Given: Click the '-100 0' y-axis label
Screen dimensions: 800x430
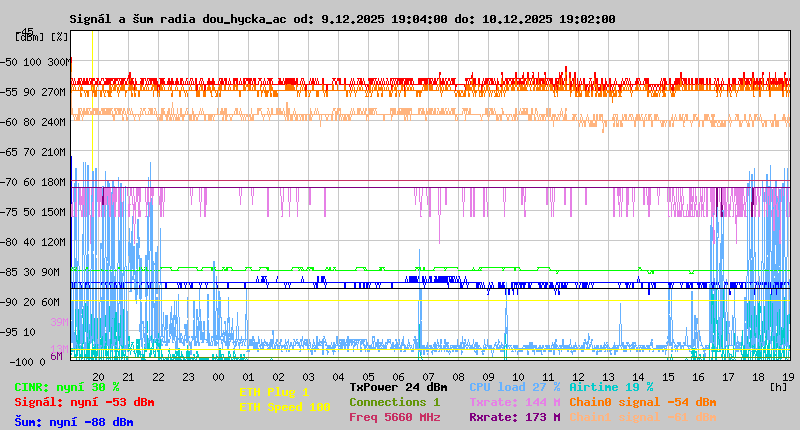Looking at the screenshot, I should [27, 362].
